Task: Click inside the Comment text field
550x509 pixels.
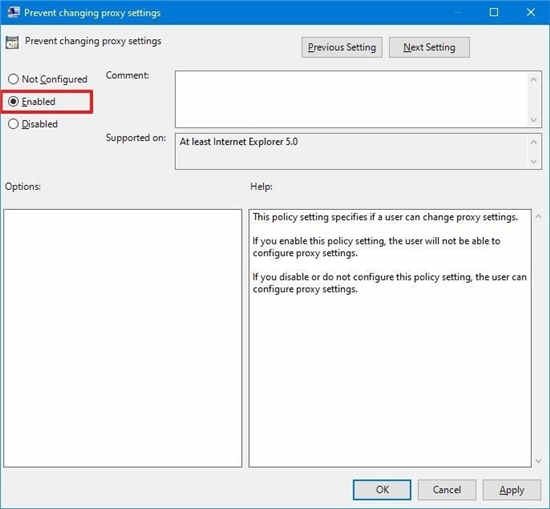Action: click(x=352, y=99)
